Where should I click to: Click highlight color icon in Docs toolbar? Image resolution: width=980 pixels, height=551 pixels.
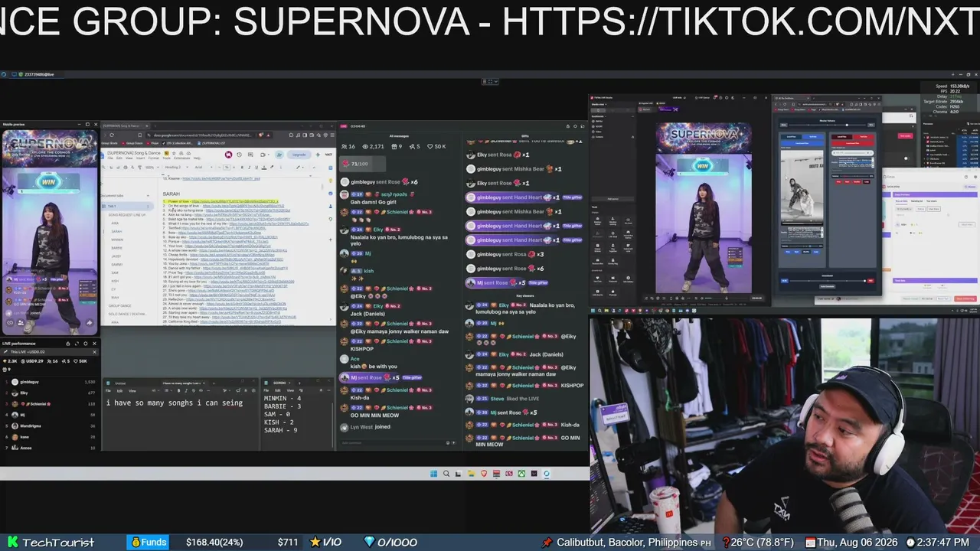coord(272,168)
